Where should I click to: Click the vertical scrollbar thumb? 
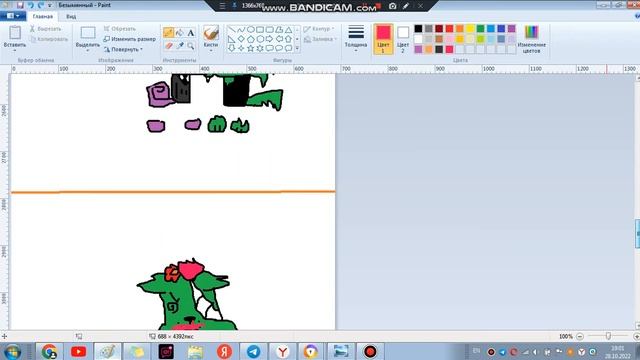pyautogui.click(x=637, y=233)
